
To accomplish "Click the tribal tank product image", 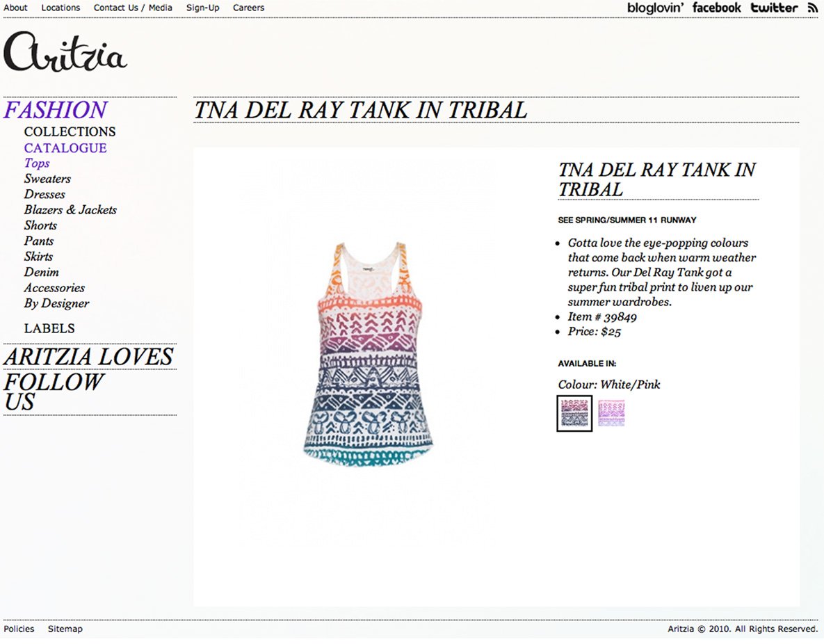I will (369, 354).
